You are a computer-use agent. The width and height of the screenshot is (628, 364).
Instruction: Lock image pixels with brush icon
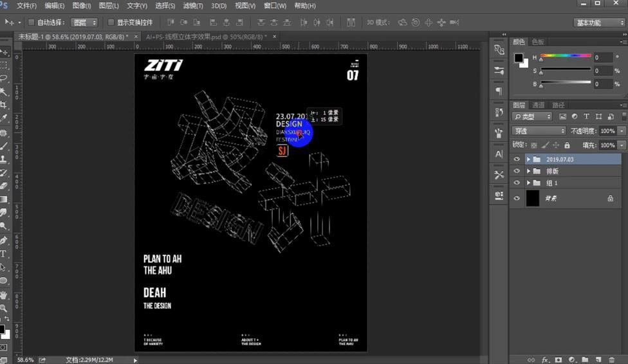545,145
